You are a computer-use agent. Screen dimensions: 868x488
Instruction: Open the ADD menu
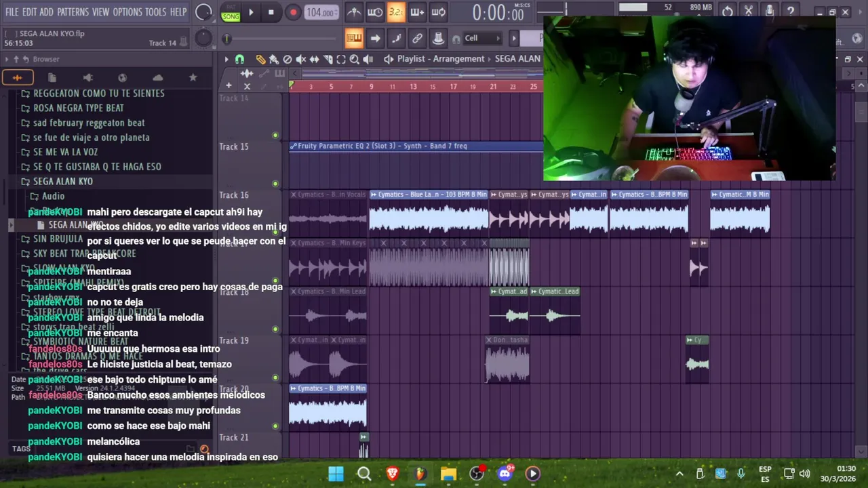coord(46,12)
